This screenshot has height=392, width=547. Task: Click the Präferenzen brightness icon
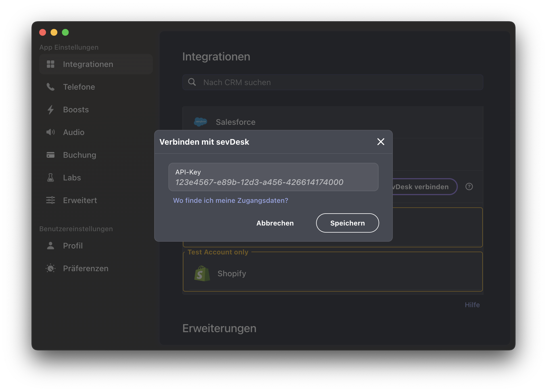click(51, 268)
